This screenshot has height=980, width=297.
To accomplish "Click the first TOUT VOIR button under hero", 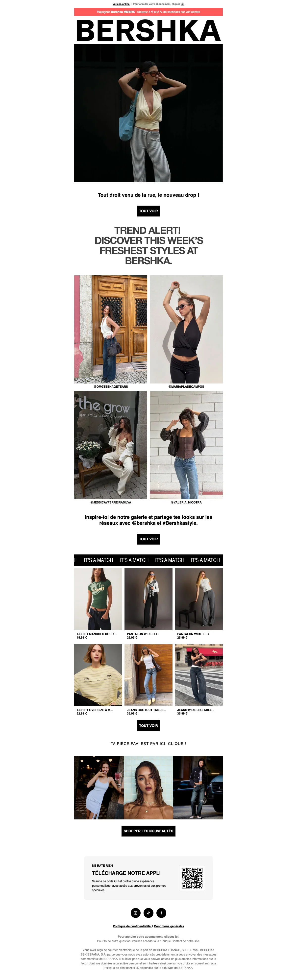I will pyautogui.click(x=148, y=211).
